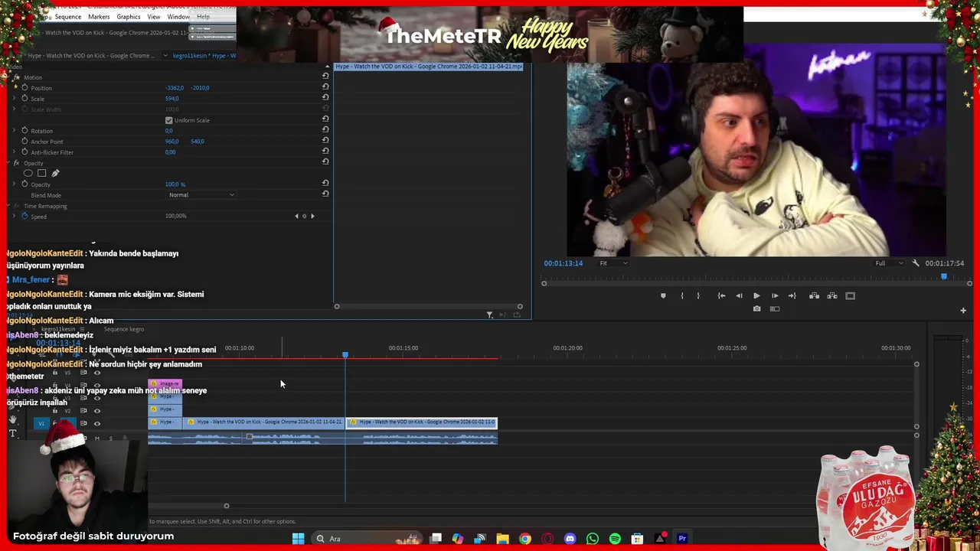Enable V1 source patching button
This screenshot has width=980, height=551.
(x=41, y=423)
